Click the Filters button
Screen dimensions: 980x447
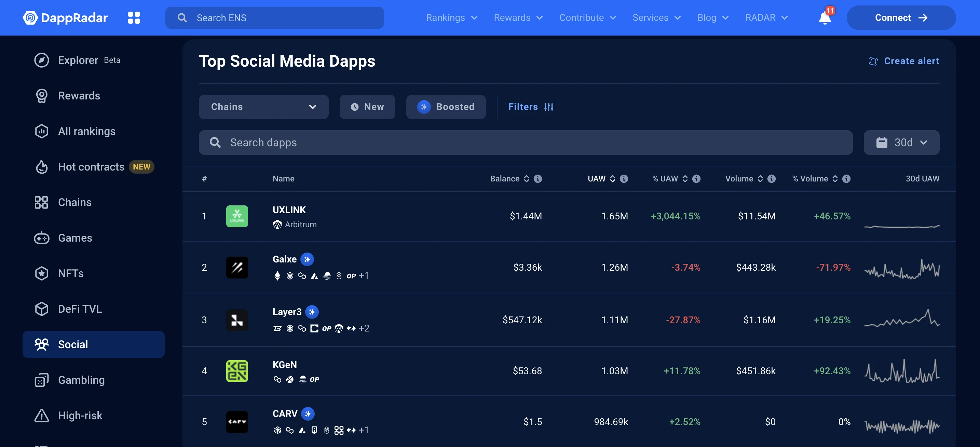[531, 107]
